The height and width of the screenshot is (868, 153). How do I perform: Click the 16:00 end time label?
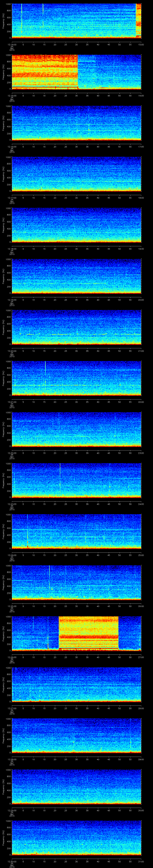(x=141, y=96)
